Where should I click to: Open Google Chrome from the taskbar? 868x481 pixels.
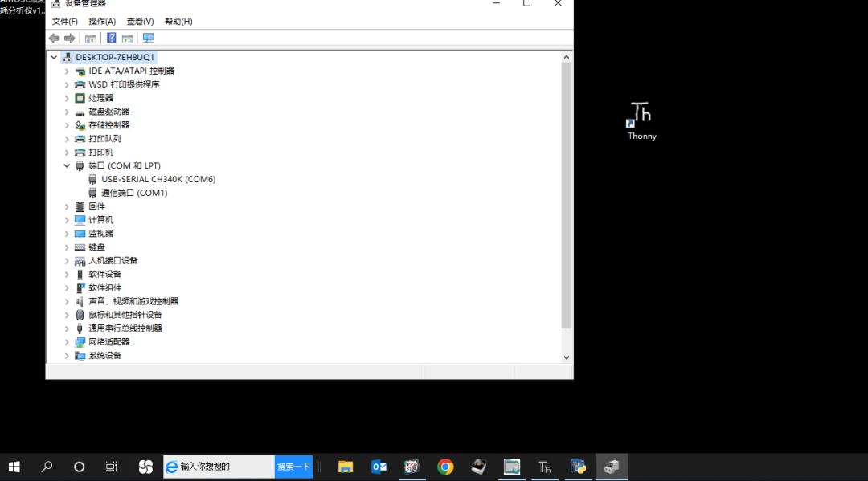pyautogui.click(x=445, y=467)
